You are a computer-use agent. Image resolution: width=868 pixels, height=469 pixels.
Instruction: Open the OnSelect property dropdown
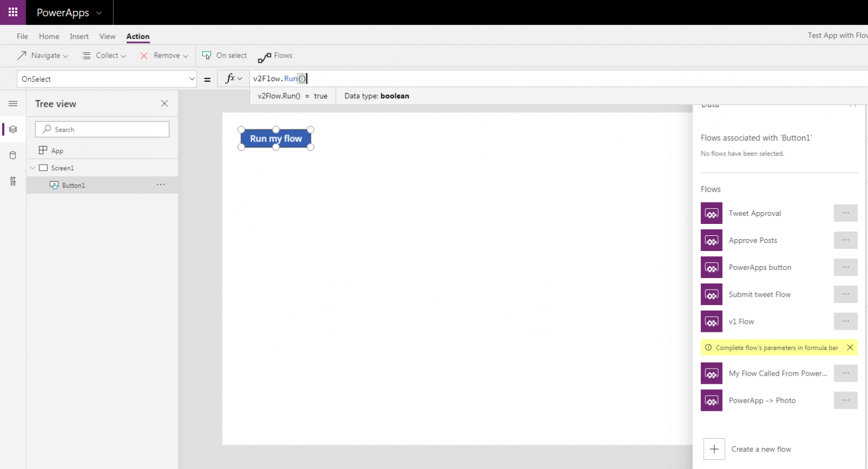pyautogui.click(x=106, y=79)
